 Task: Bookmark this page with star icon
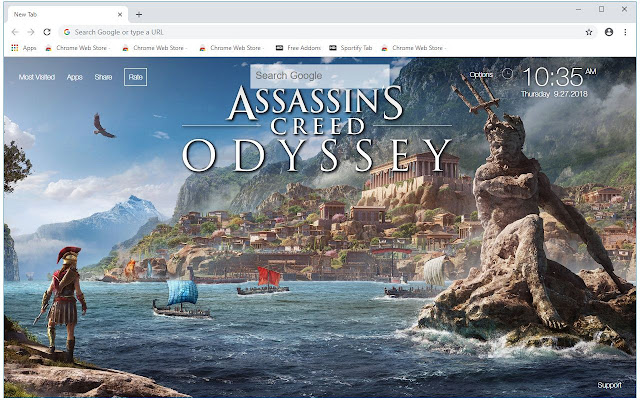589,32
